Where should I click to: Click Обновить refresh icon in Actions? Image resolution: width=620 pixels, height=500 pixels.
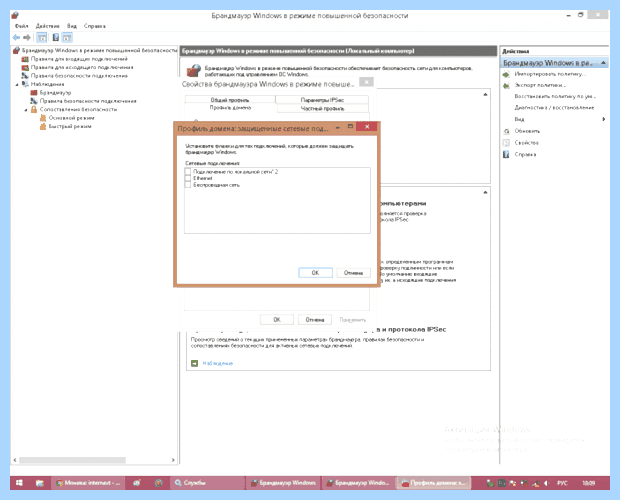coord(506,131)
